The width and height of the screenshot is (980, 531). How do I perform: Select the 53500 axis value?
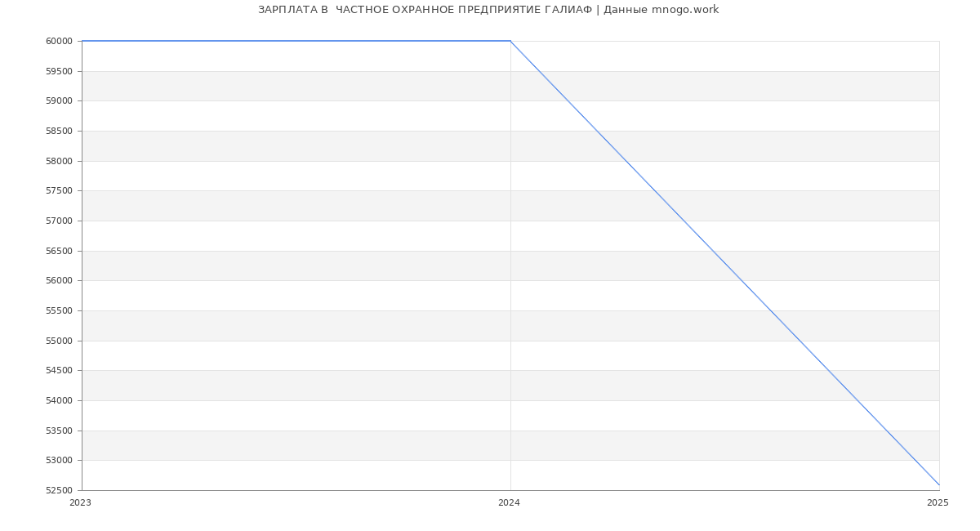60,431
